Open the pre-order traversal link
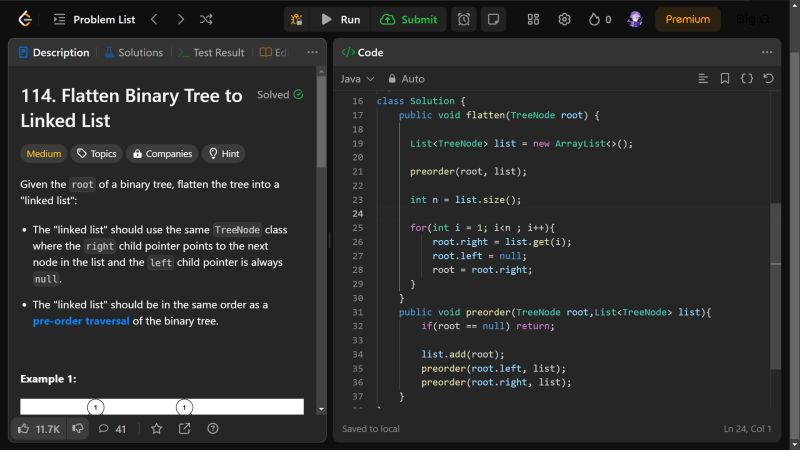The height and width of the screenshot is (450, 800). [81, 321]
